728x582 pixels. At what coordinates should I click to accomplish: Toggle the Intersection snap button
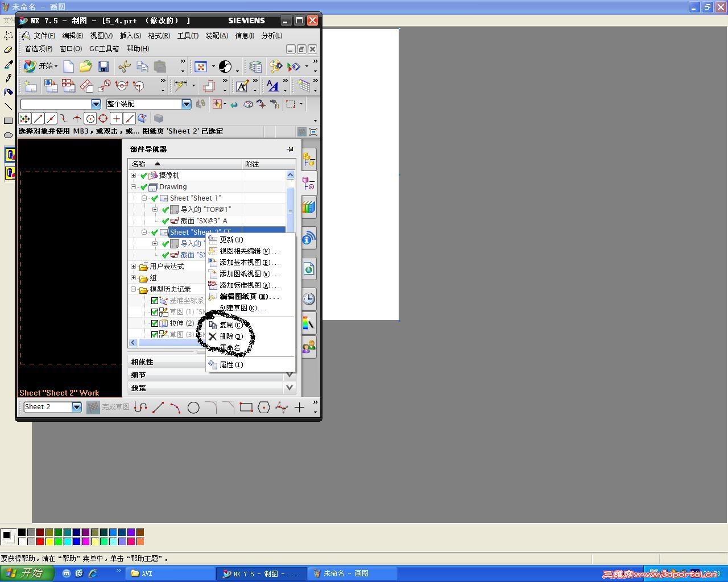77,118
